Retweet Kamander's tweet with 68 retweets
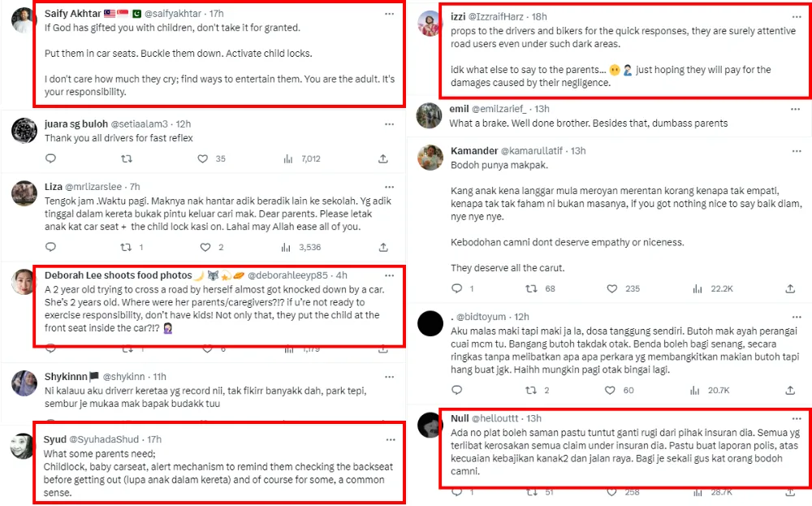Screen dimensions: 812x506 point(533,288)
